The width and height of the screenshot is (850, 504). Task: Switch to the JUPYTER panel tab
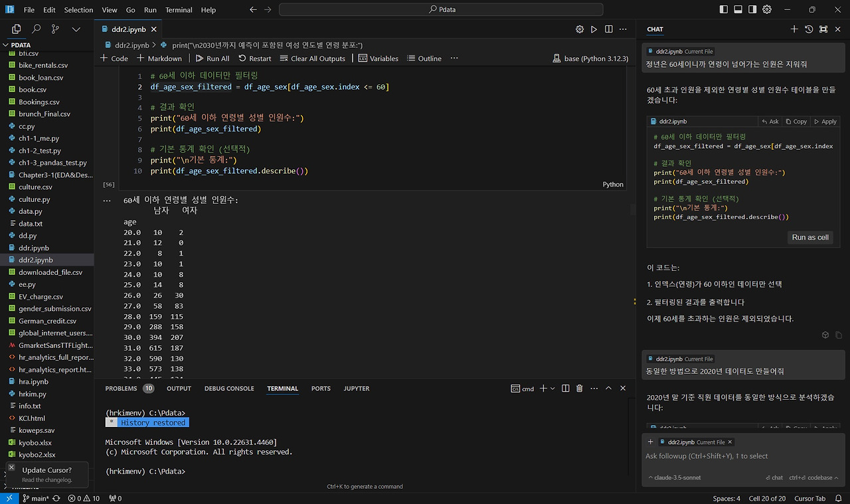click(x=357, y=388)
